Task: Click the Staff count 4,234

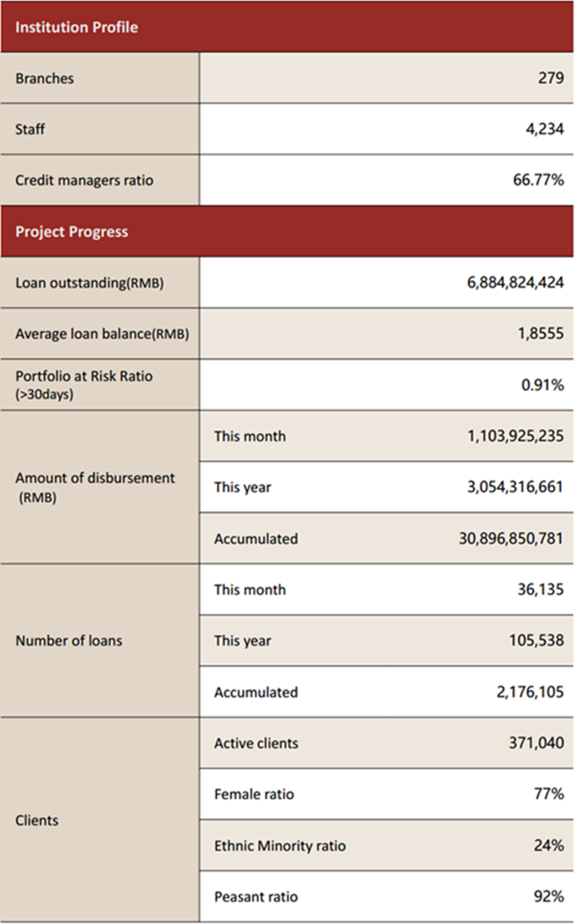Action: click(544, 129)
